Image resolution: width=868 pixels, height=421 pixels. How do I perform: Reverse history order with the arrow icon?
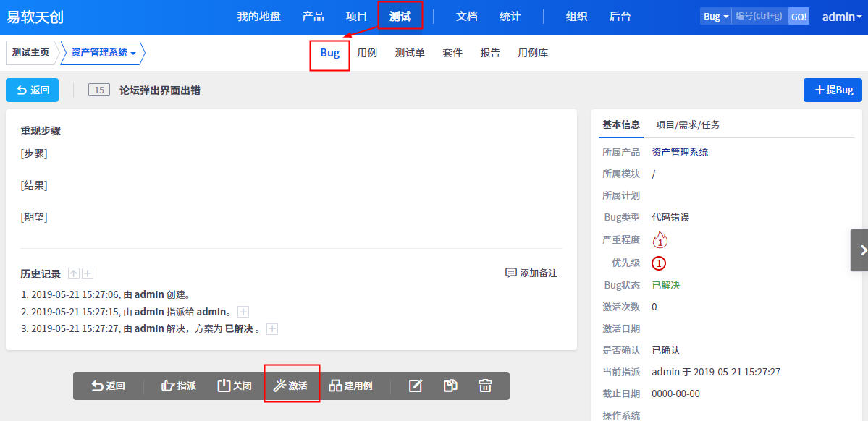74,273
